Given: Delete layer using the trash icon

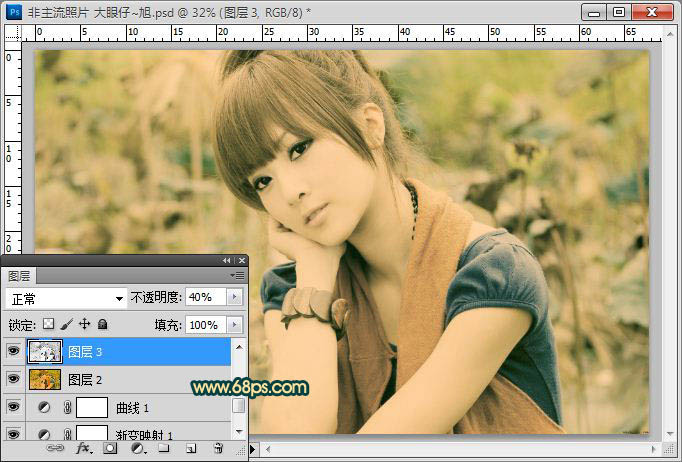Looking at the screenshot, I should tap(217, 449).
